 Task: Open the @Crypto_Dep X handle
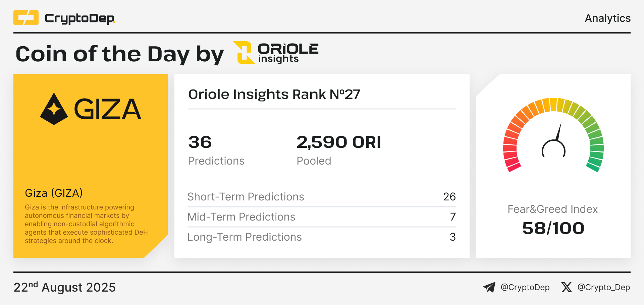pyautogui.click(x=604, y=288)
